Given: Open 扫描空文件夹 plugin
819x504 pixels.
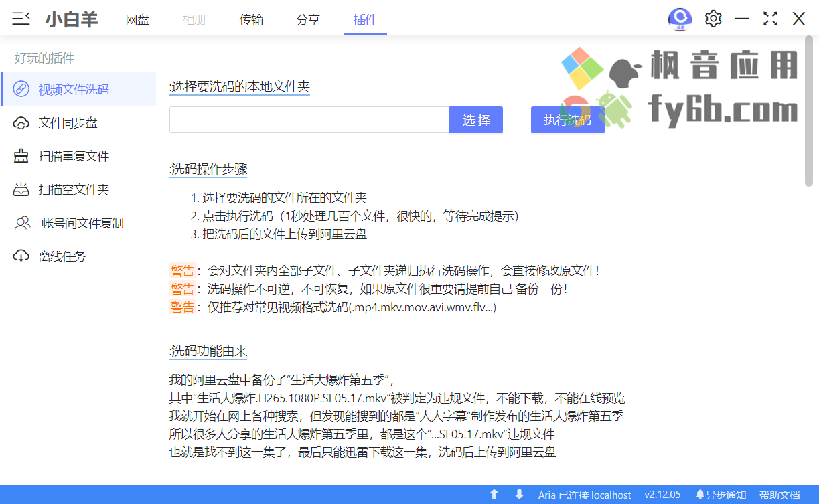Looking at the screenshot, I should point(78,189).
